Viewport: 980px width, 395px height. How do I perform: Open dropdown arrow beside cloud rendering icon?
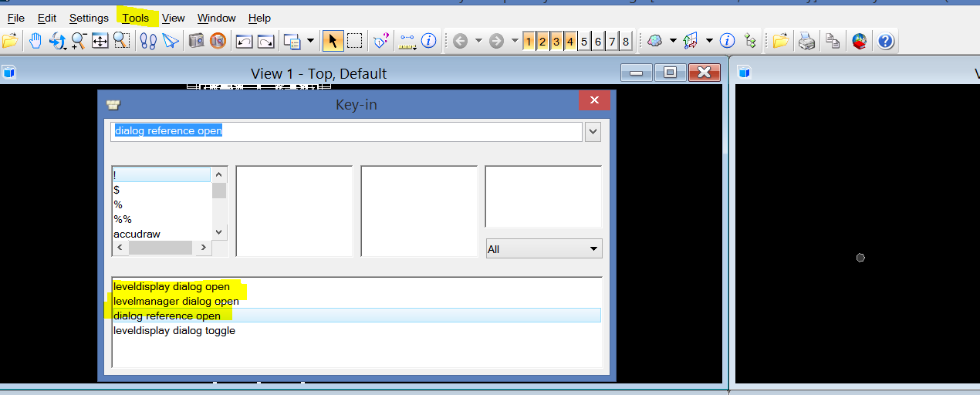[673, 41]
